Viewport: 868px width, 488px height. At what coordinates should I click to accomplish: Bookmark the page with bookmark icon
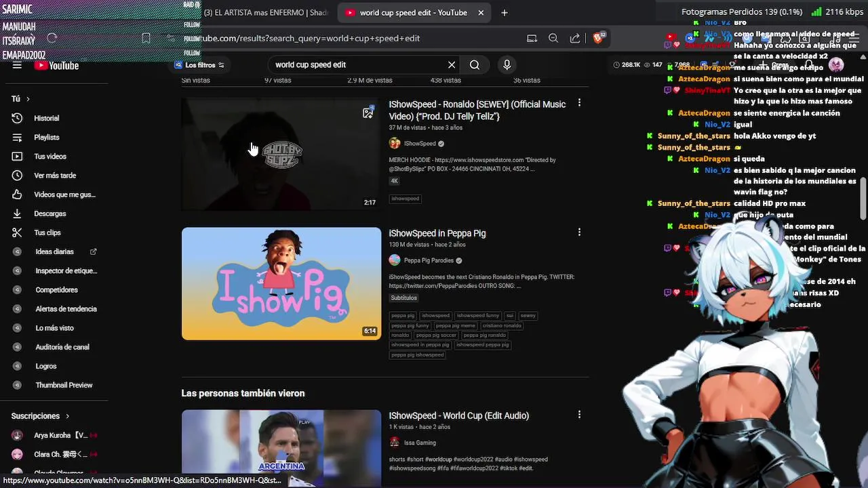(146, 39)
